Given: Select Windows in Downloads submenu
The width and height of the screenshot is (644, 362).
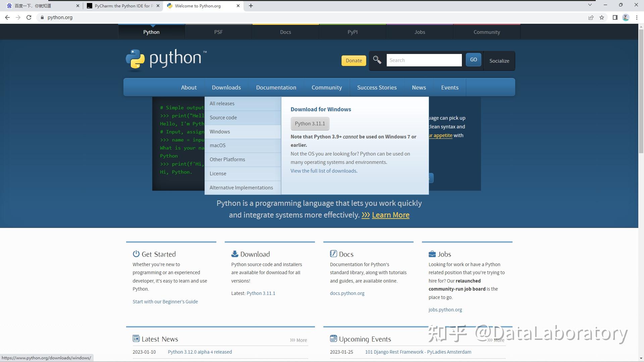Looking at the screenshot, I should (220, 132).
